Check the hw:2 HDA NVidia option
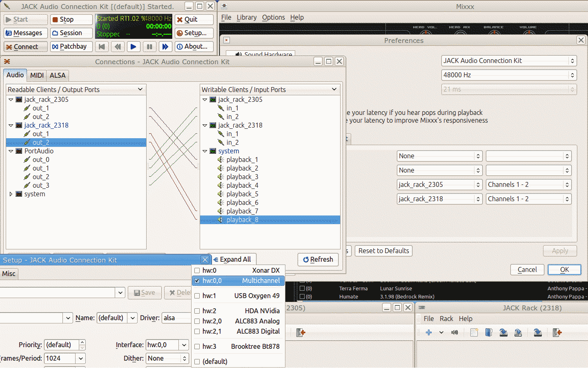The image size is (588, 368). [x=197, y=311]
